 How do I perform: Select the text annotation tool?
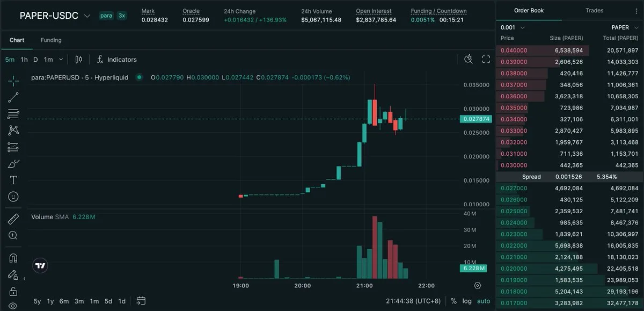13,180
